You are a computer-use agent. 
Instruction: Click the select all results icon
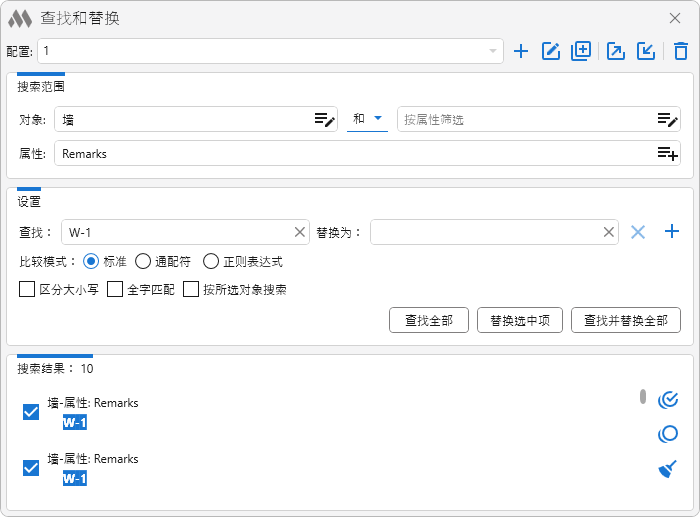click(668, 400)
